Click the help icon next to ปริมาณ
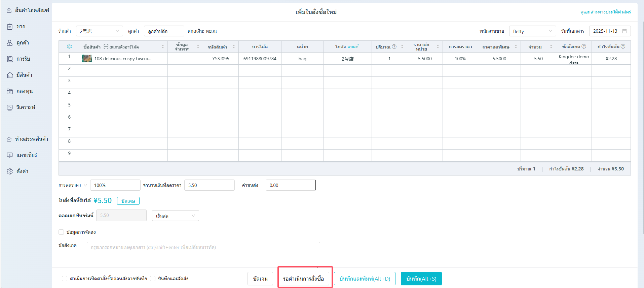 coord(394,46)
